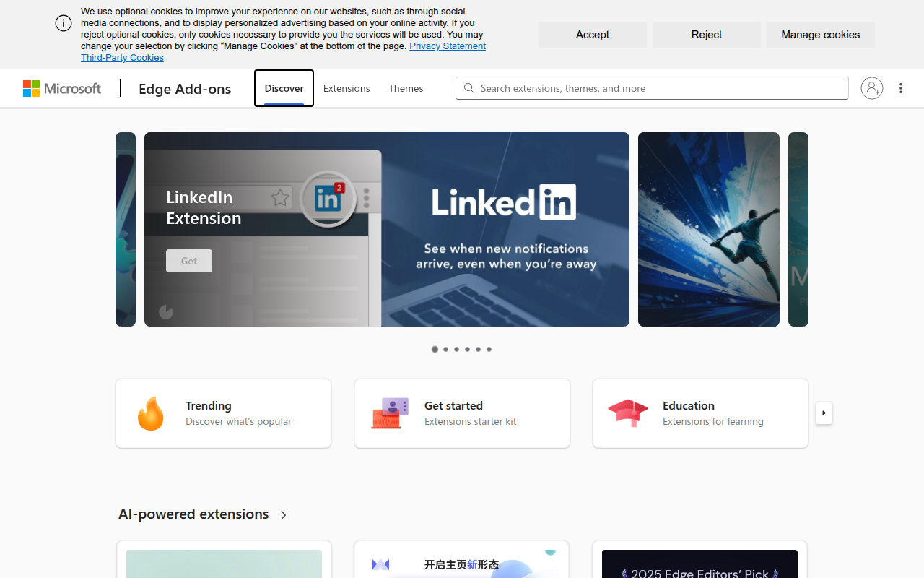Open the AI-powered extensions heading
The width and height of the screenshot is (924, 578).
point(193,514)
